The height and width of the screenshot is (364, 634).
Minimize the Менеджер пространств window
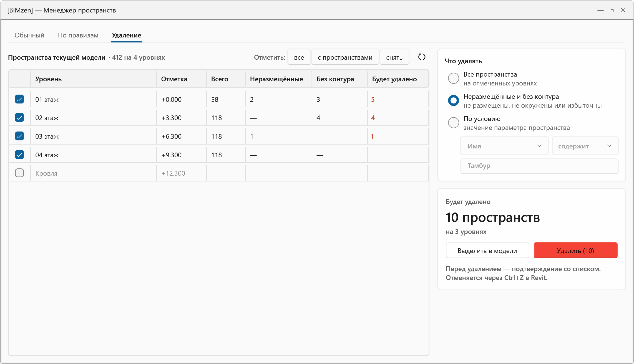[x=600, y=10]
